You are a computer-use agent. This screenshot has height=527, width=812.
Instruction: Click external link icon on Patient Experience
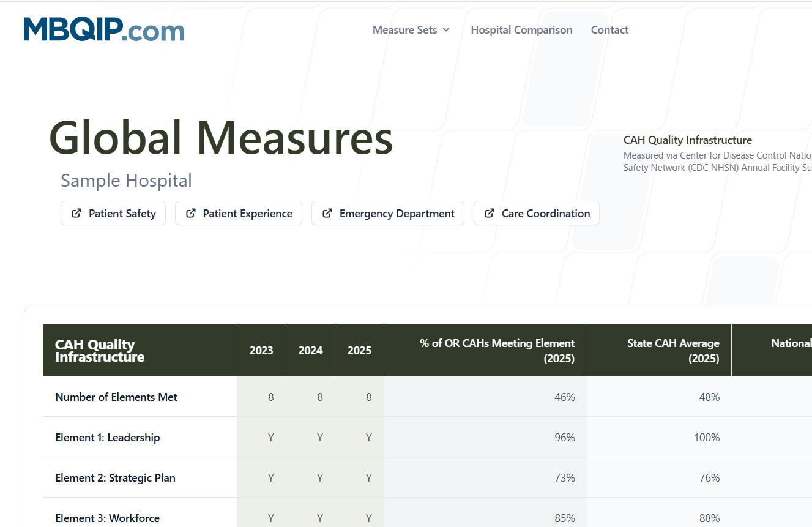pos(191,213)
